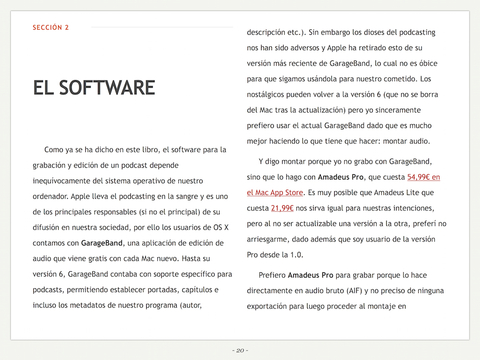Click line 'mejor haciendo lo que tiene que hacer'

tap(338, 141)
